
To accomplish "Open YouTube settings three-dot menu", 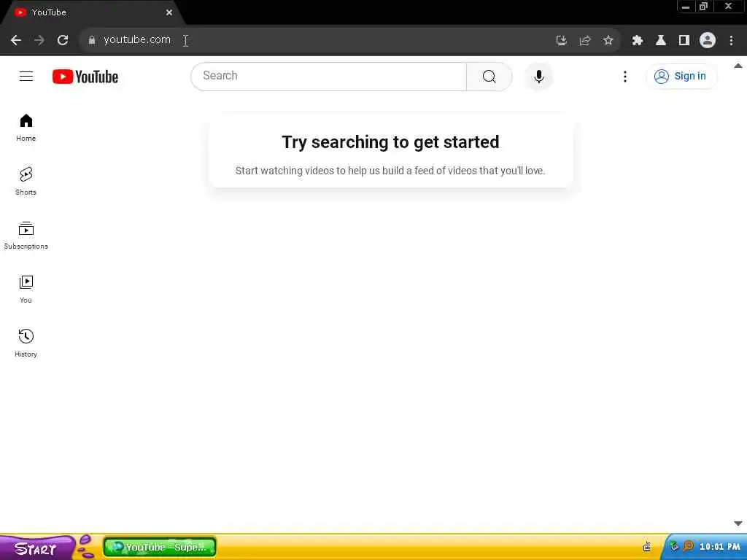I will point(625,77).
